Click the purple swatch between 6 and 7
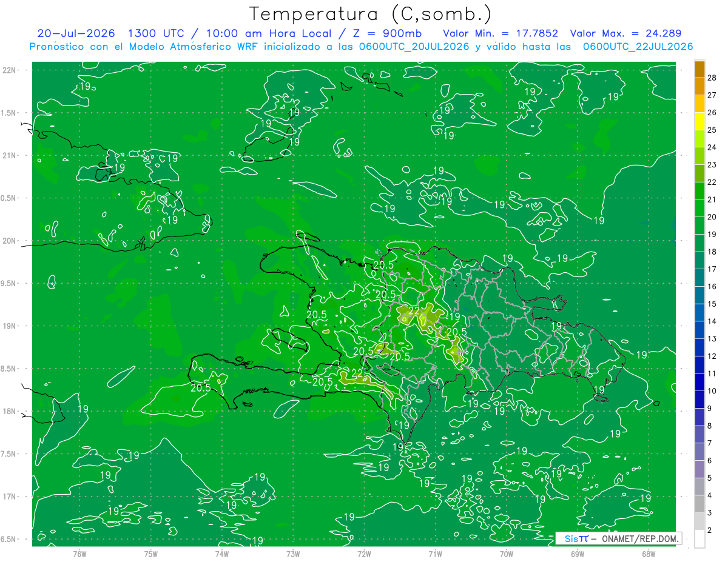728x562 pixels. pos(699,452)
